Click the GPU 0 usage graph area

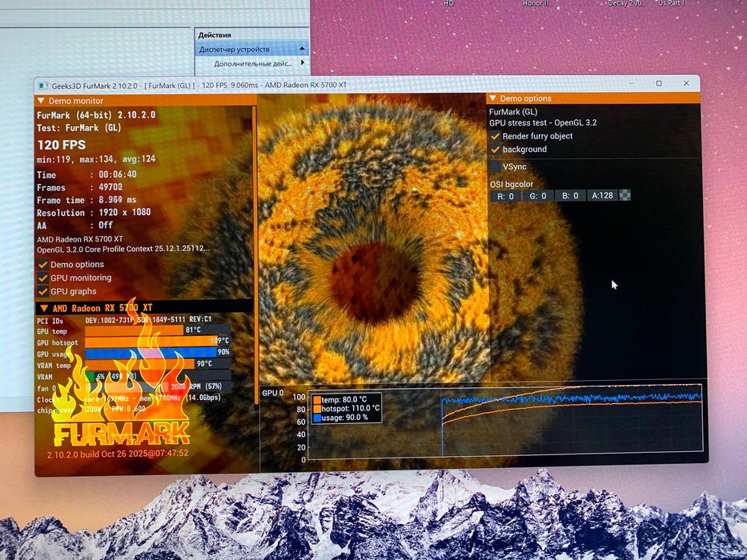[x=506, y=422]
